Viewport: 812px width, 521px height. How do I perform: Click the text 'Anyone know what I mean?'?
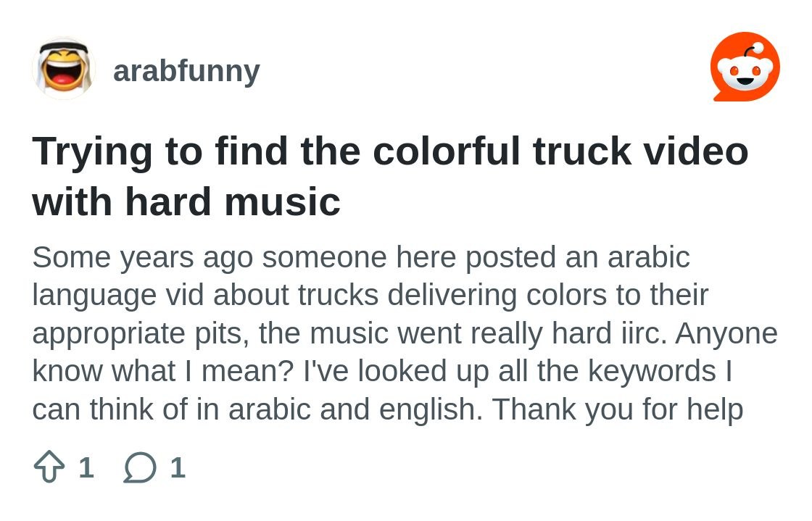pos(405,352)
